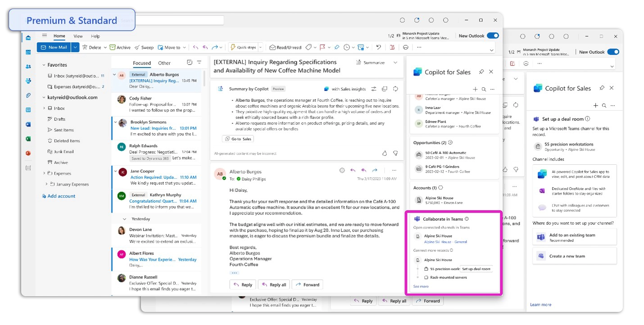This screenshot has width=644, height=325.
Task: Click the Delete button in the toolbar
Action: 91,47
